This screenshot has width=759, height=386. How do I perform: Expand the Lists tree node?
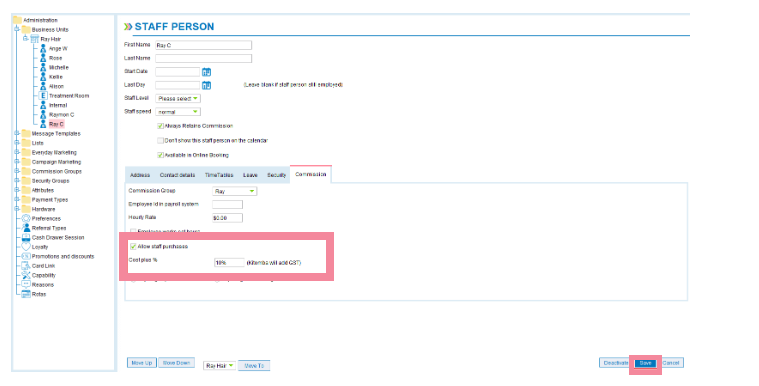(17, 142)
